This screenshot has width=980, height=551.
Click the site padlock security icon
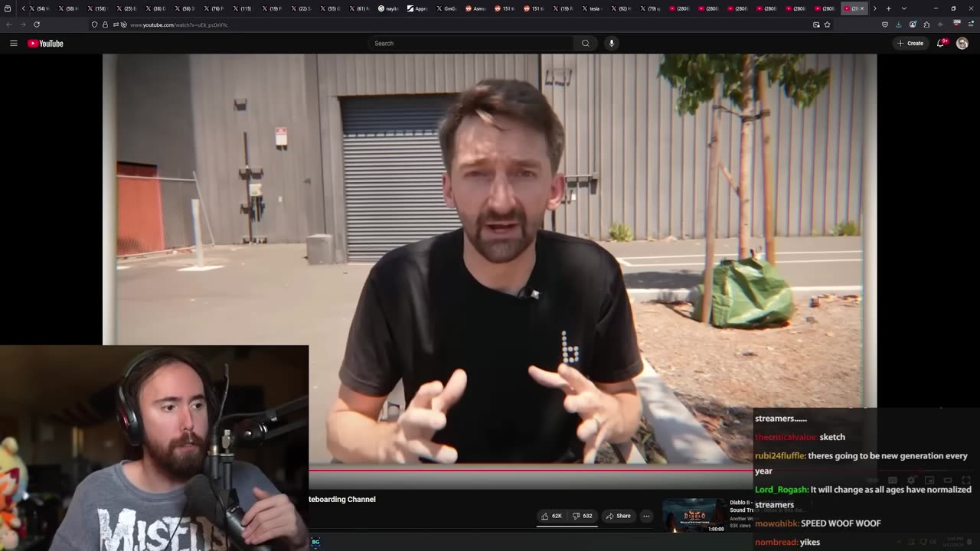105,24
